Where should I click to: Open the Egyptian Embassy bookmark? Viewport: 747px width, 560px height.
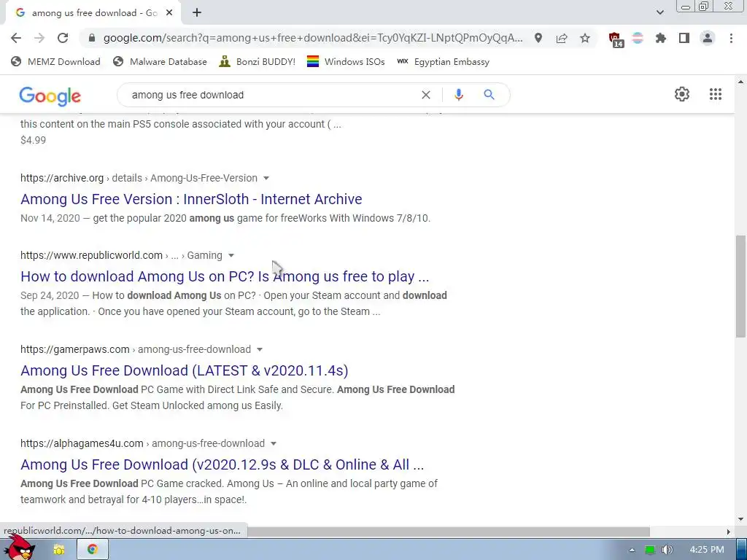(x=443, y=61)
